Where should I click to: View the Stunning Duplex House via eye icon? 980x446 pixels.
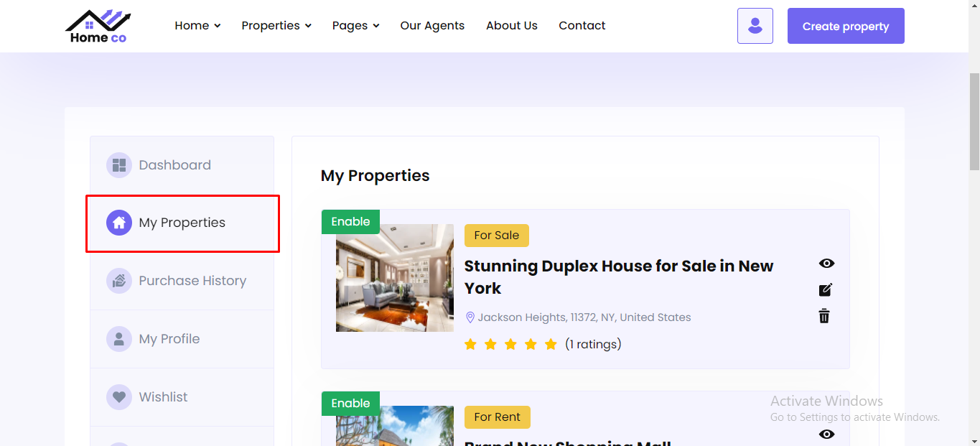tap(826, 264)
